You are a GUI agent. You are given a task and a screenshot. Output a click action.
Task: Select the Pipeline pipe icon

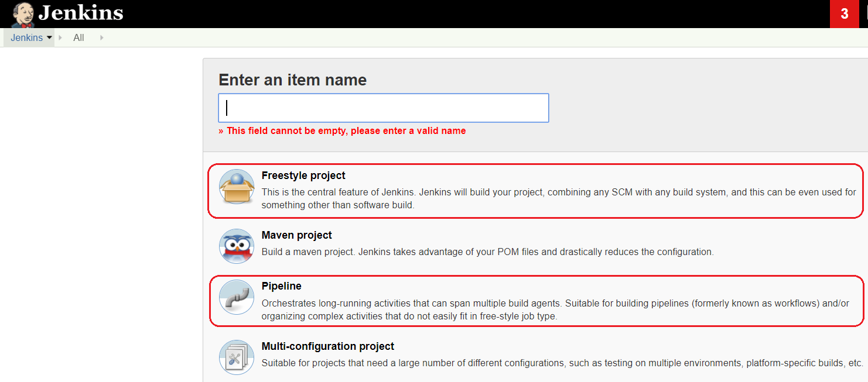click(237, 297)
